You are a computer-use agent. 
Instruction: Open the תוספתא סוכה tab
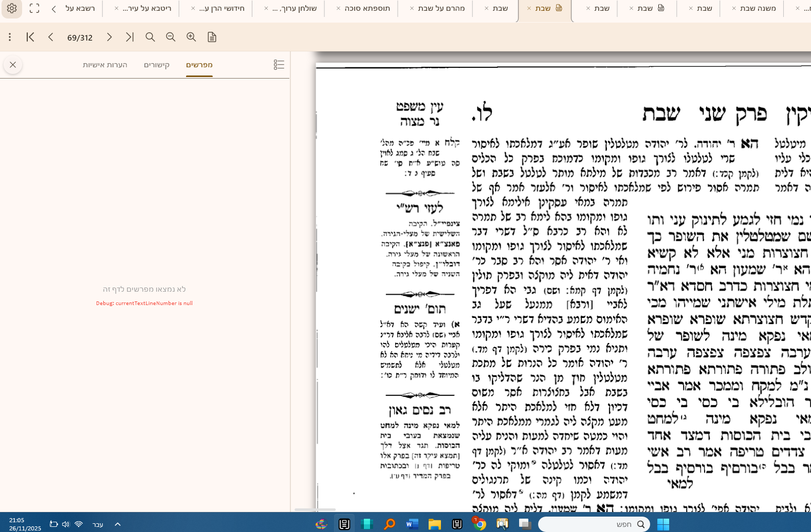367,8
